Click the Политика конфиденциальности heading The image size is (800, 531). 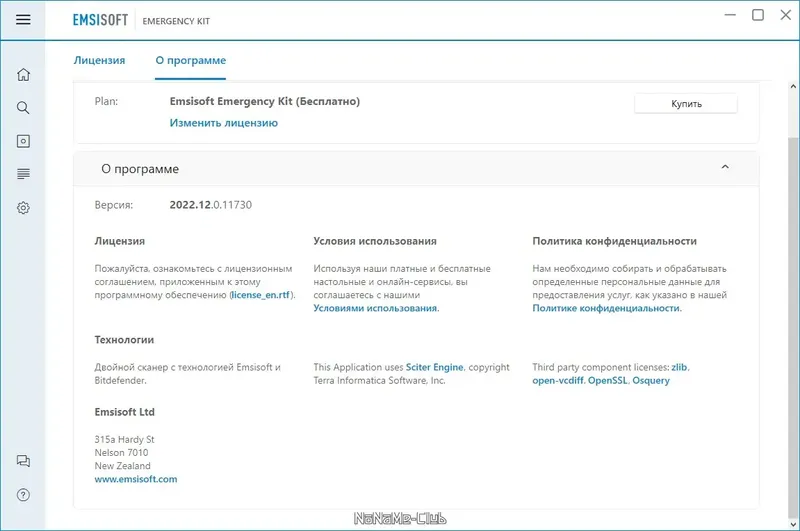pyautogui.click(x=614, y=241)
